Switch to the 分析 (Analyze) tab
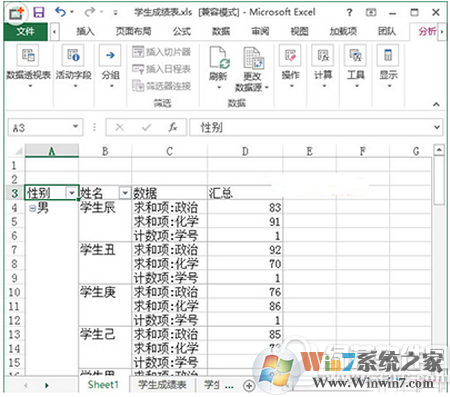This screenshot has height=397, width=450. tap(427, 31)
